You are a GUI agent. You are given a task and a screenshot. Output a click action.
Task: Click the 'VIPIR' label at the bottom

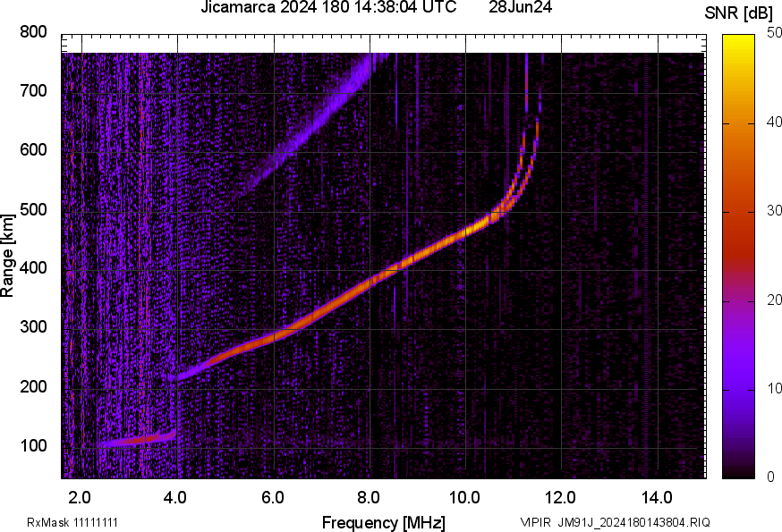tap(536, 522)
